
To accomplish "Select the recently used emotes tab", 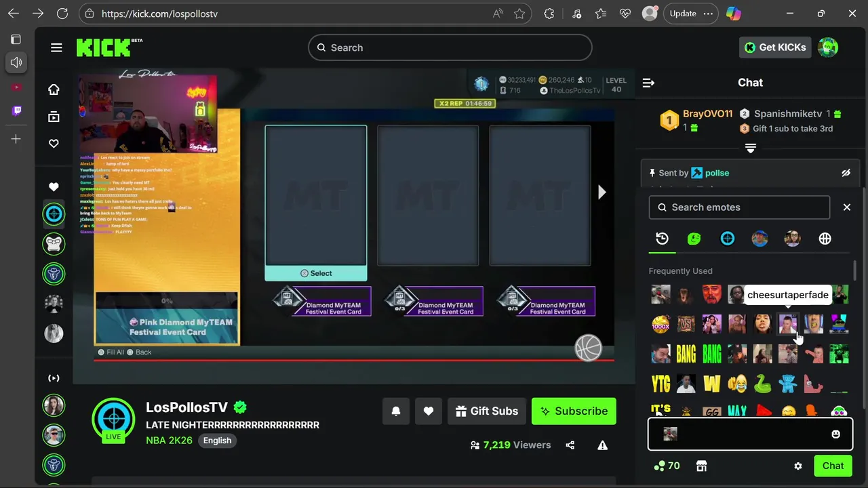I will click(662, 239).
